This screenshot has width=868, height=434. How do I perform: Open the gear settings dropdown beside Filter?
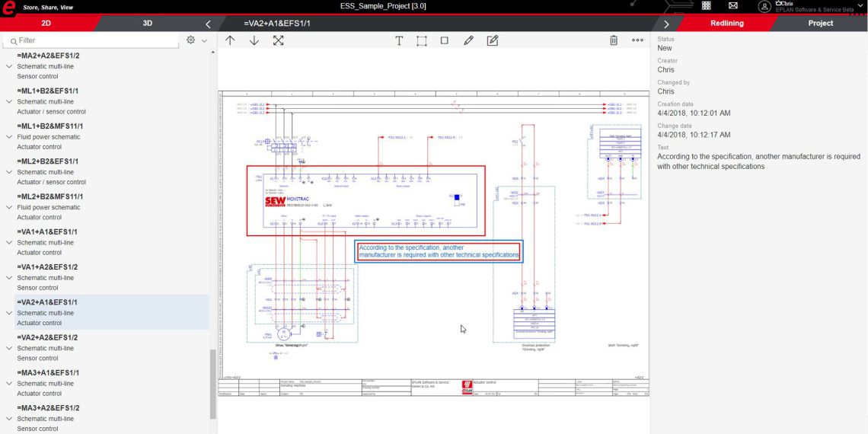click(195, 40)
